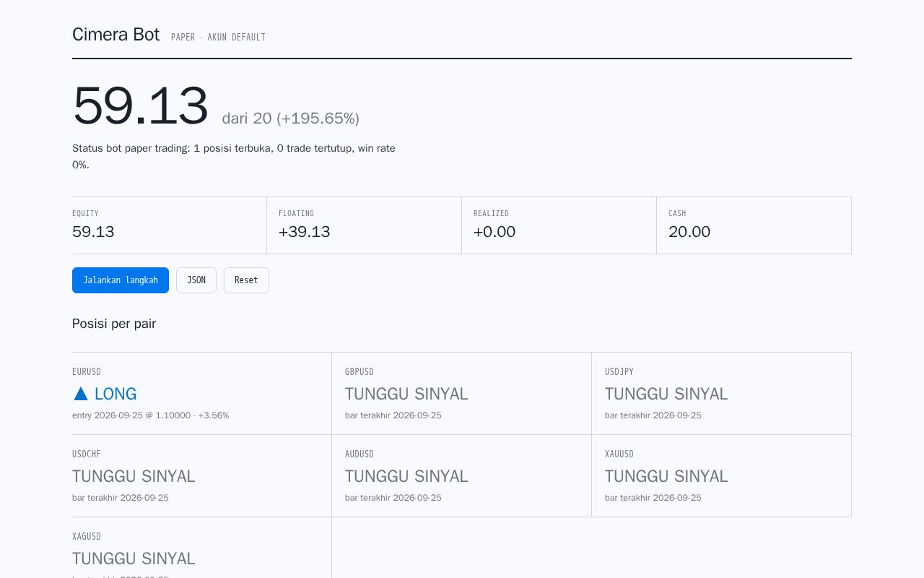Click bar terakhir date under GBPUSD
Image resolution: width=924 pixels, height=578 pixels.
point(393,415)
